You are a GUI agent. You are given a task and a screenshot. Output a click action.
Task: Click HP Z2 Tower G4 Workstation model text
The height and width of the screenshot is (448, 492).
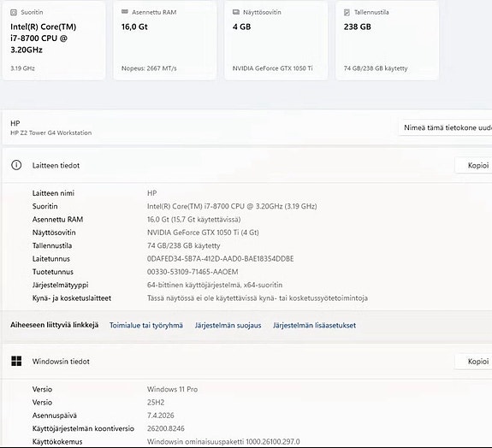50,133
